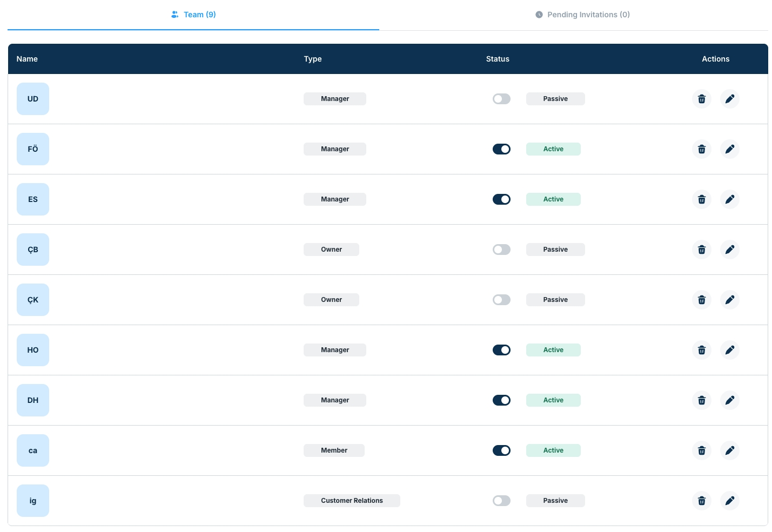Delete the ÇK owner entry
This screenshot has width=772, height=532.
(x=701, y=300)
